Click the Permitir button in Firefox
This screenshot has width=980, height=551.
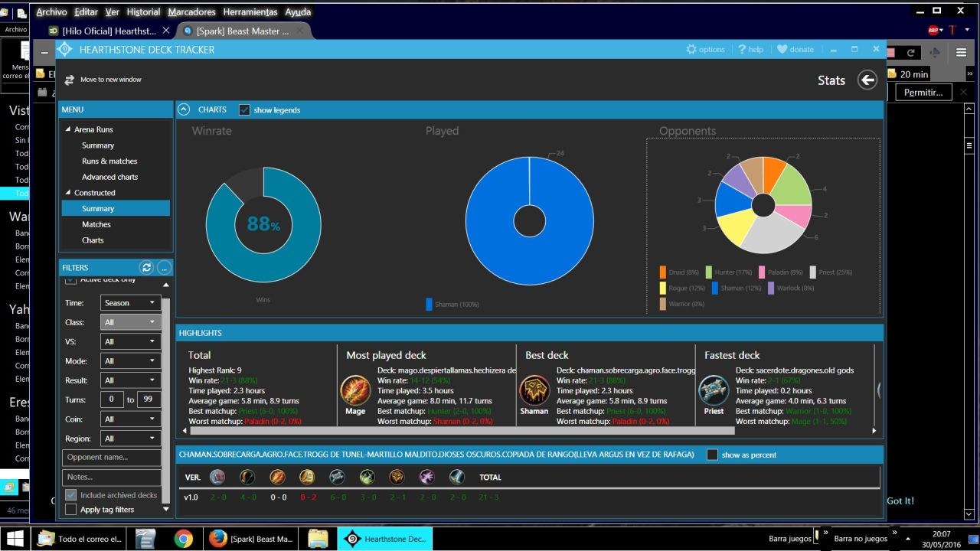pyautogui.click(x=923, y=92)
